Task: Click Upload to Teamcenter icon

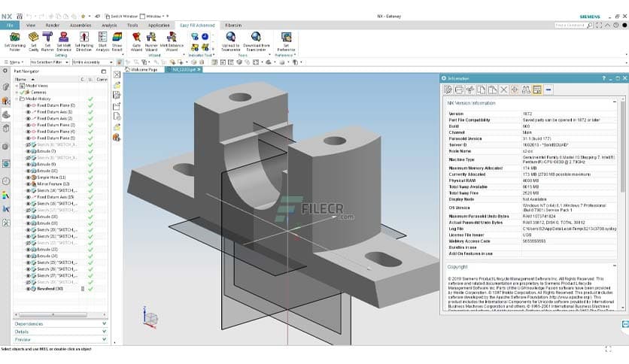Action: pos(230,38)
